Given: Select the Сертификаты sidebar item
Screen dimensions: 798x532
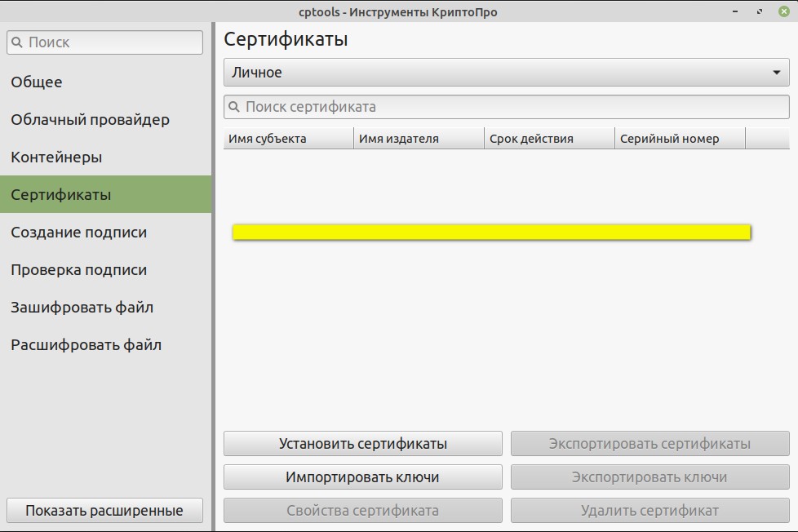Looking at the screenshot, I should (x=105, y=194).
